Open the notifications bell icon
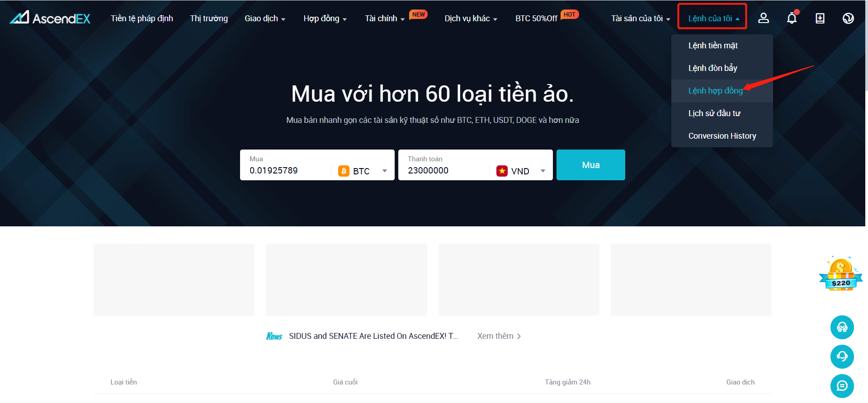 click(x=792, y=18)
